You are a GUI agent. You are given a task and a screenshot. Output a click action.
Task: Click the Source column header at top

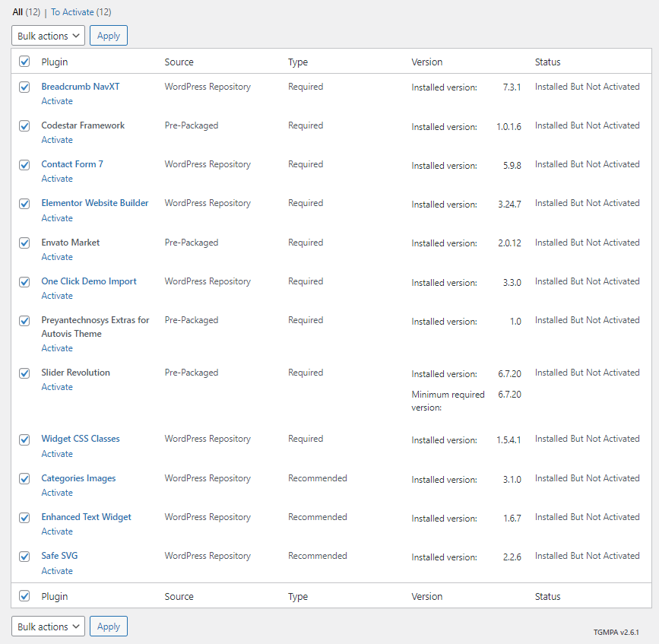(179, 62)
